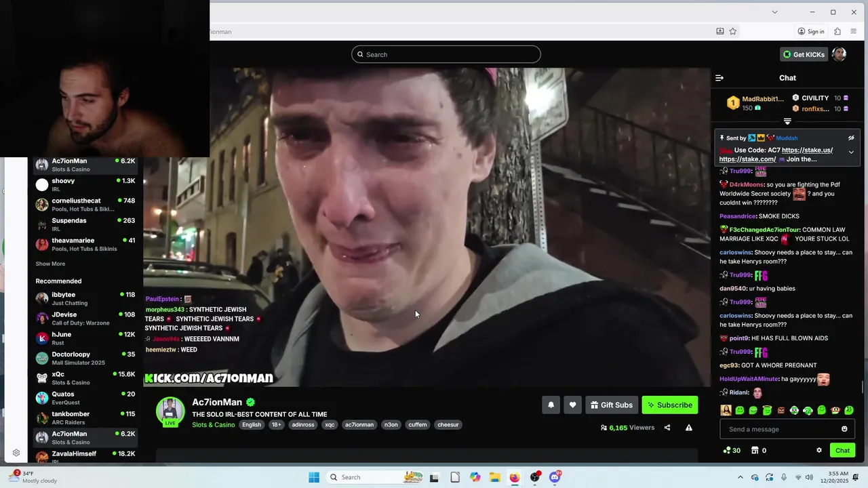868x488 pixels.
Task: Show hidden system tray icons chevron
Action: click(741, 477)
